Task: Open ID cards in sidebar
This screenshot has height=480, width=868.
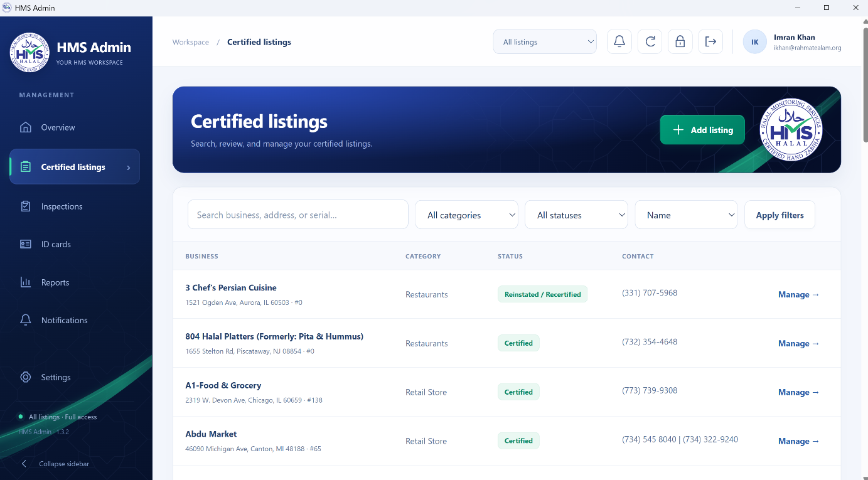Action: tap(75, 244)
